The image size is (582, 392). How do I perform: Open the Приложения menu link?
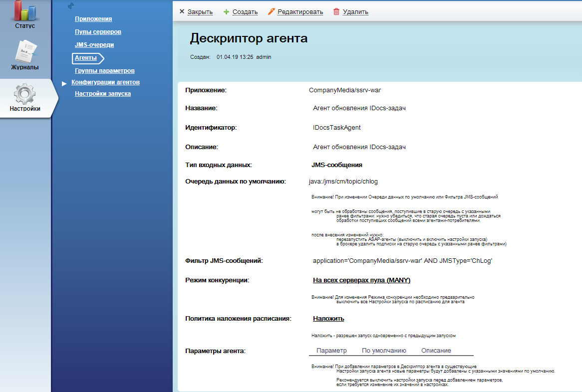pos(93,19)
